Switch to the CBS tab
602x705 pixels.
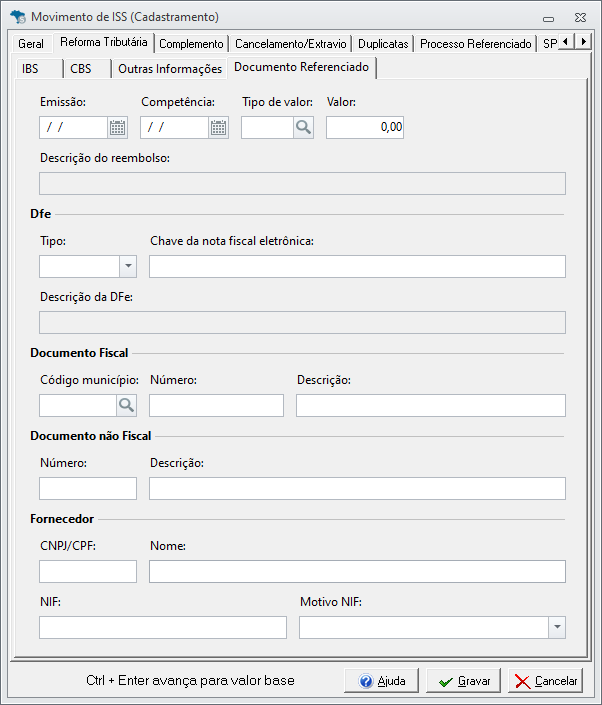81,69
